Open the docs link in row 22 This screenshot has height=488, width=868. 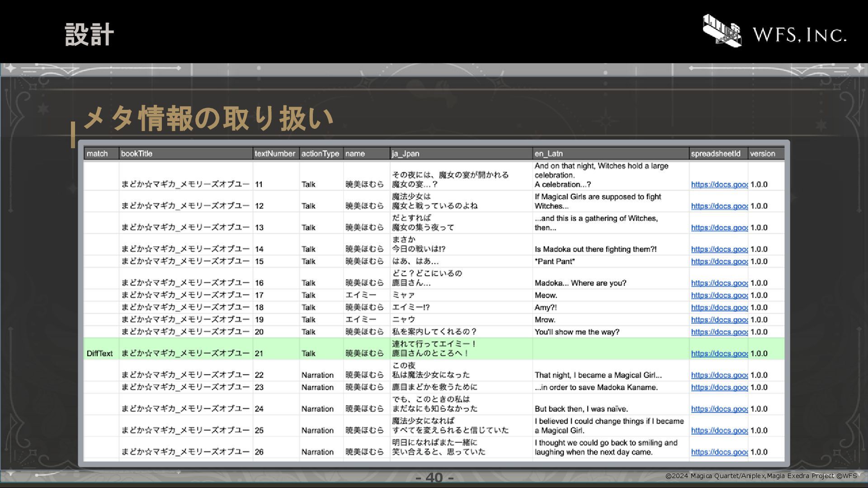719,375
